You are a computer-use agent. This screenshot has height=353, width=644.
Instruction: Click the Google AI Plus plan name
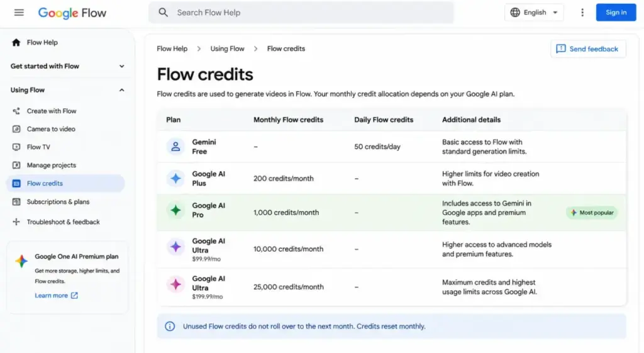(209, 178)
